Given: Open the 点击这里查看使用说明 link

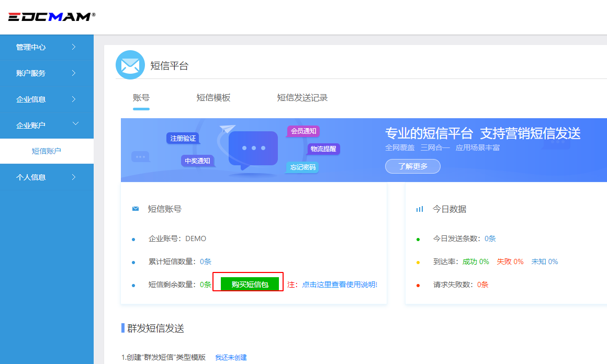Looking at the screenshot, I should pos(340,285).
